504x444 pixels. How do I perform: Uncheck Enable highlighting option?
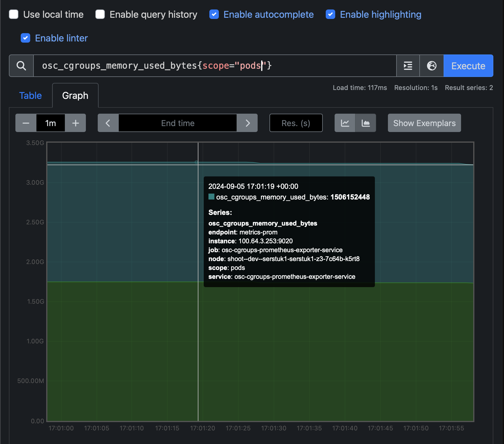pos(330,14)
